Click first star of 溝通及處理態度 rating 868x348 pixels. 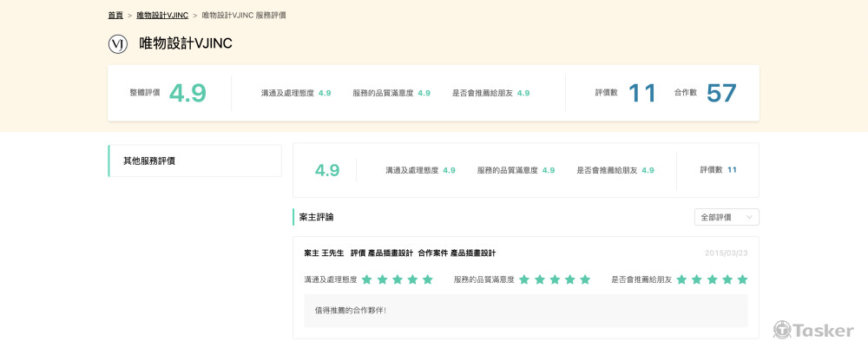(367, 279)
